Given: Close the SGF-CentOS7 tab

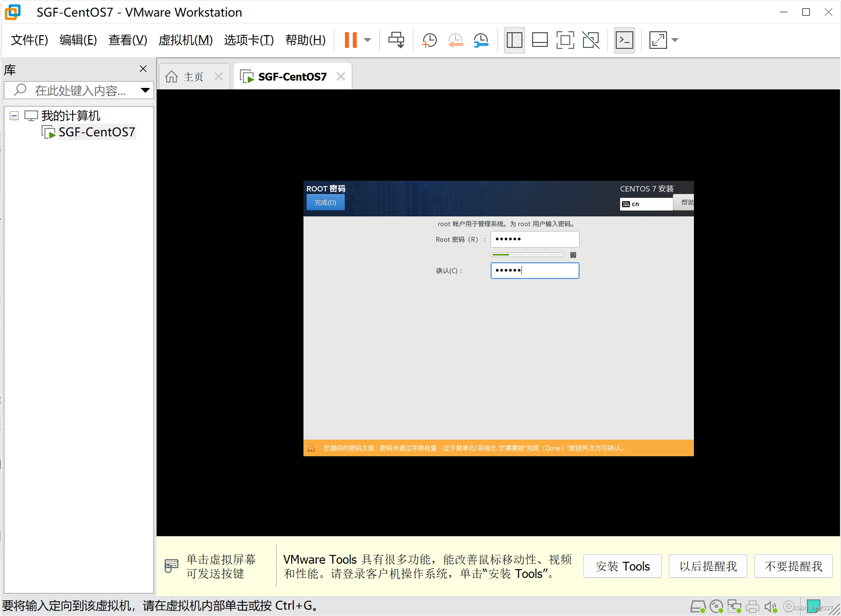Looking at the screenshot, I should click(x=341, y=77).
